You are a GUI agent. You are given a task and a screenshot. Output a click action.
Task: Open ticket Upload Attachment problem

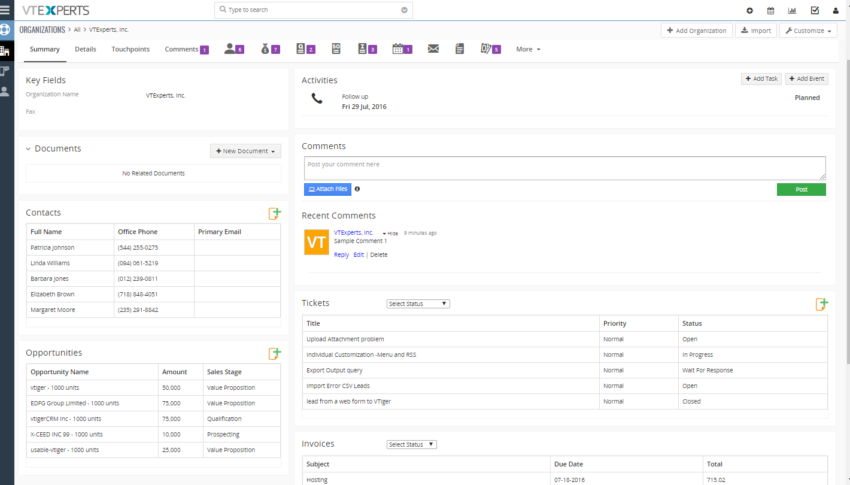[345, 339]
